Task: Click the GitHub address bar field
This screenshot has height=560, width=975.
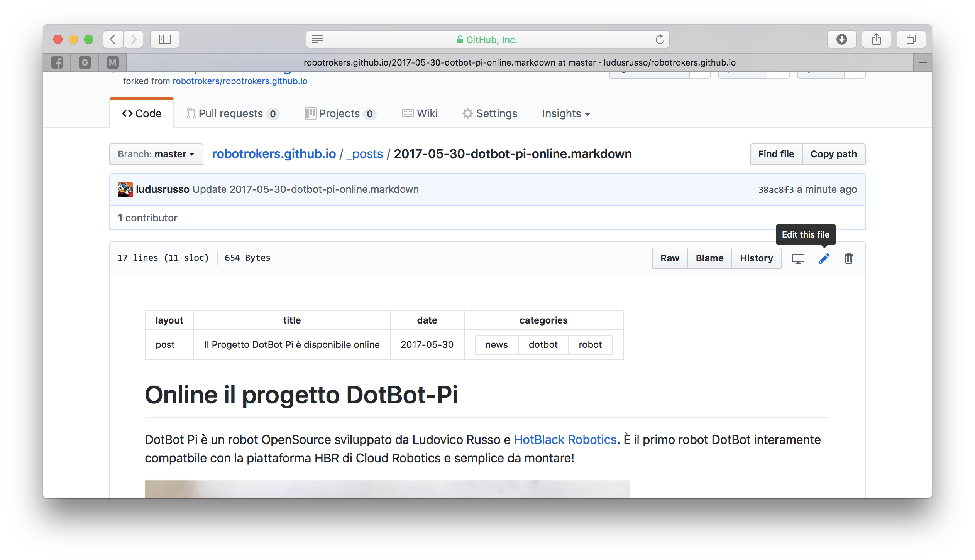Action: 487,40
